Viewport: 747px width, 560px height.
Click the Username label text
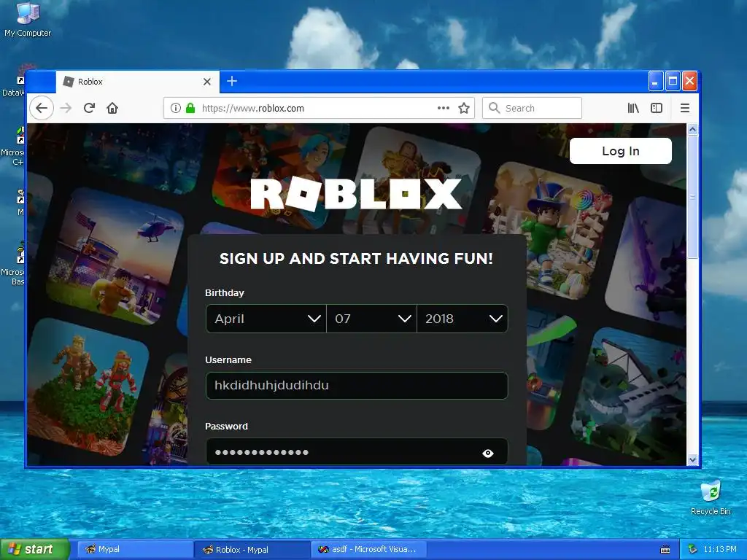click(228, 360)
